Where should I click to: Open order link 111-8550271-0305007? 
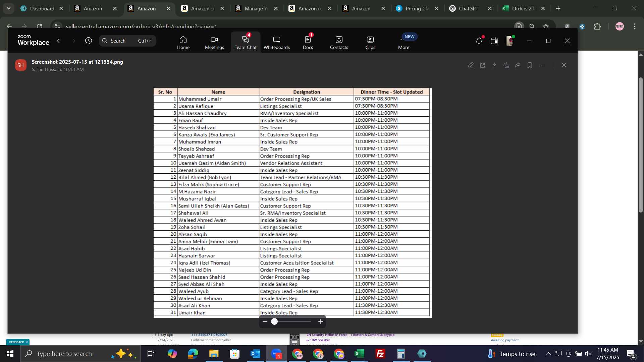click(x=209, y=335)
